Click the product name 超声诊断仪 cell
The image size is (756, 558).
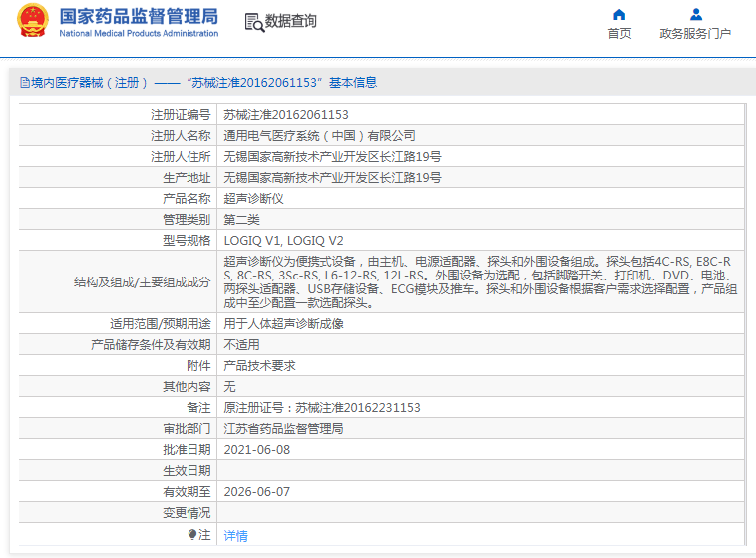(x=253, y=198)
